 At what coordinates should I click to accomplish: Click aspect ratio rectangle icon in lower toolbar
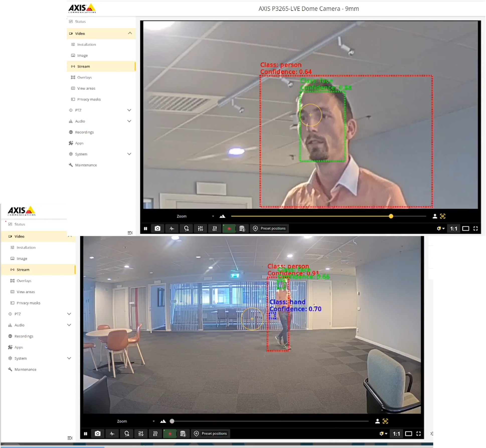coord(409,434)
